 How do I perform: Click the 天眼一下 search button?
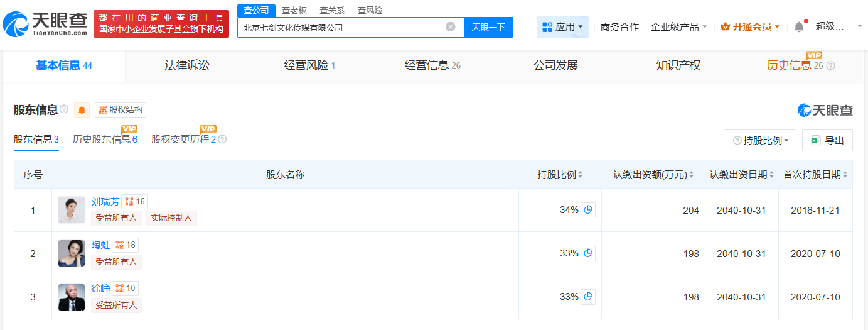click(488, 27)
